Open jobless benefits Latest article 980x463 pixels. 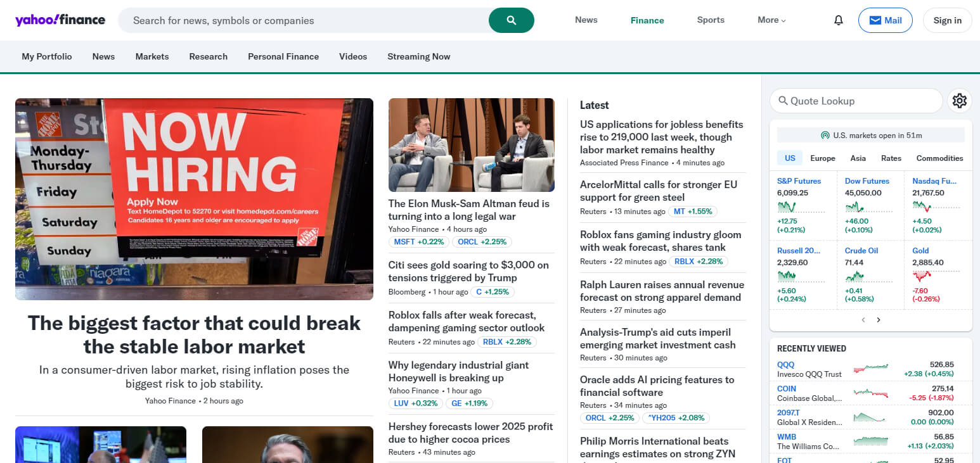pos(662,137)
